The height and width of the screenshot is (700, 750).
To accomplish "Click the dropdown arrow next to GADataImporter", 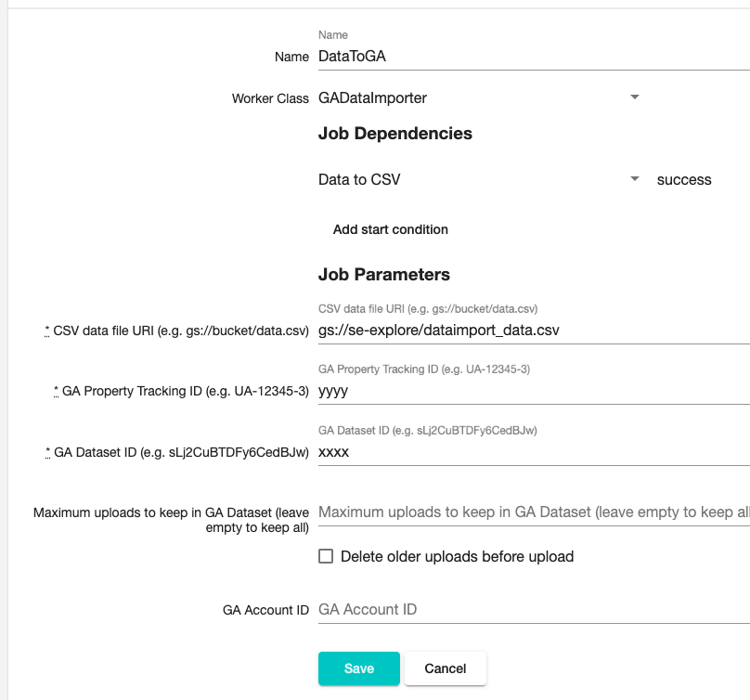I will click(x=634, y=97).
